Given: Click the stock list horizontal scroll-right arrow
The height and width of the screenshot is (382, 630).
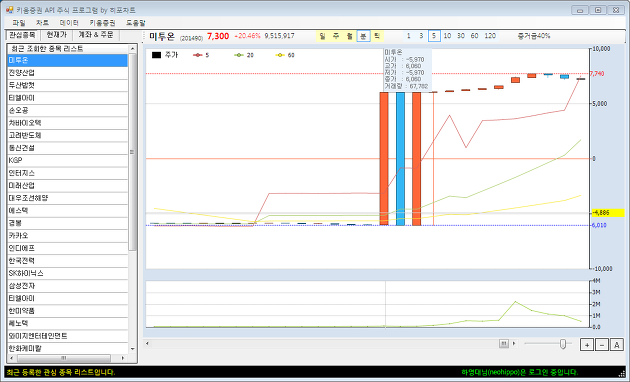Looking at the screenshot, I should (x=123, y=358).
